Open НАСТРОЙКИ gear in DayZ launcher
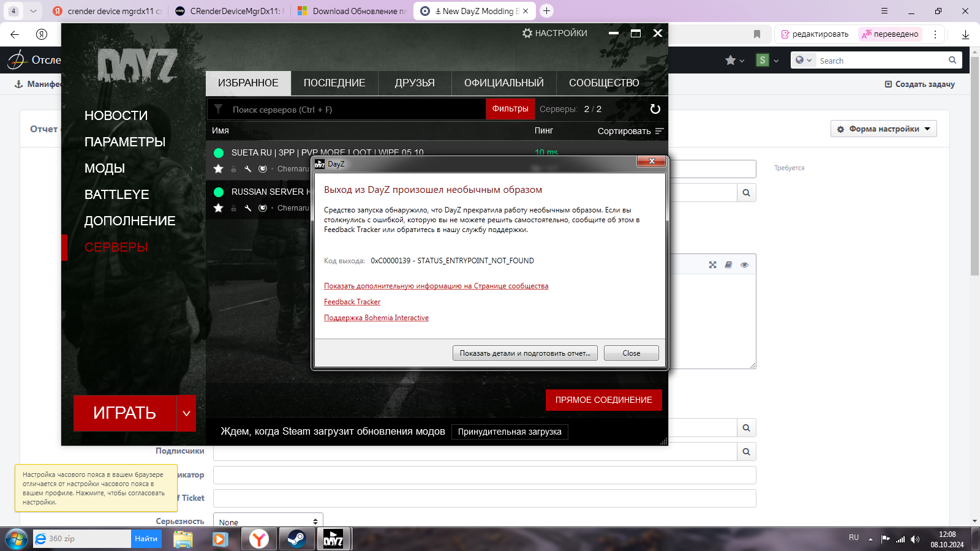 [x=554, y=33]
